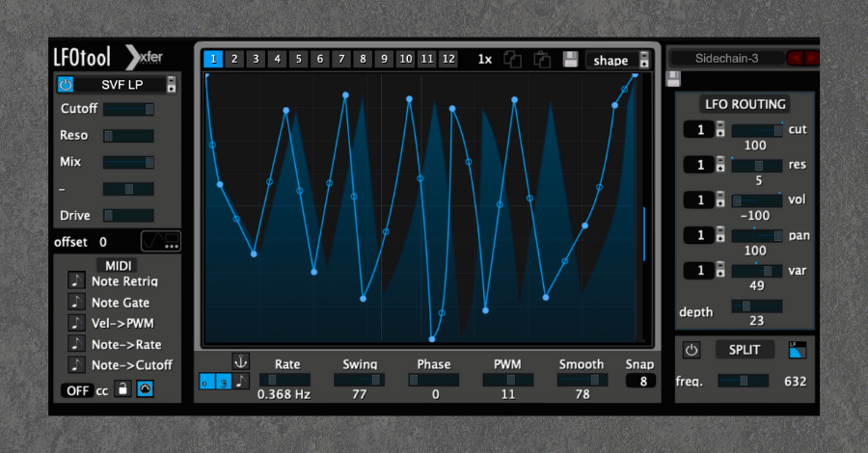Adjust the Swing slider
The height and width of the screenshot is (453, 868).
pyautogui.click(x=360, y=380)
